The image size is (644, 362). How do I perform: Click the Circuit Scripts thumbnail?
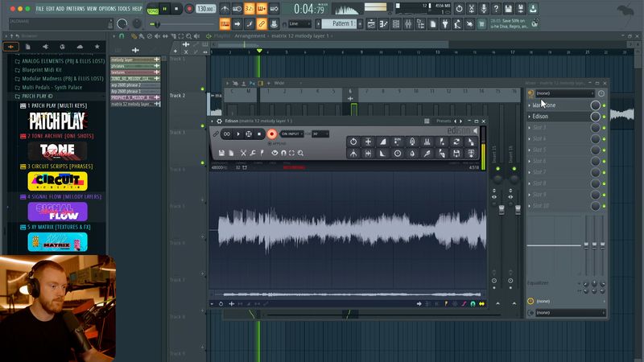tap(57, 181)
